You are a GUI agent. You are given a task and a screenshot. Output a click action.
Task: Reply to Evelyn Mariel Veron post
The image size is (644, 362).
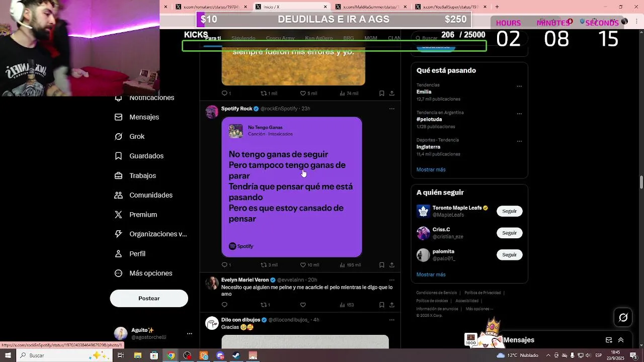point(224,305)
